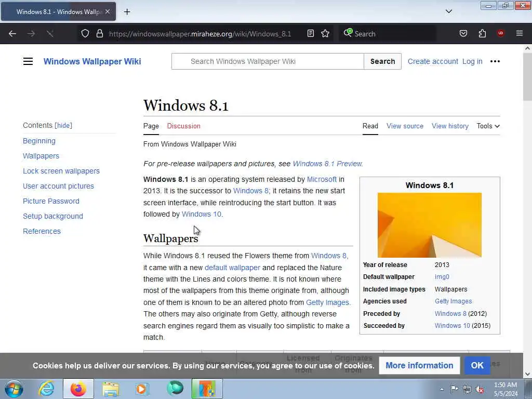Click the Windows Start orb
This screenshot has height=399, width=532.
(x=14, y=389)
